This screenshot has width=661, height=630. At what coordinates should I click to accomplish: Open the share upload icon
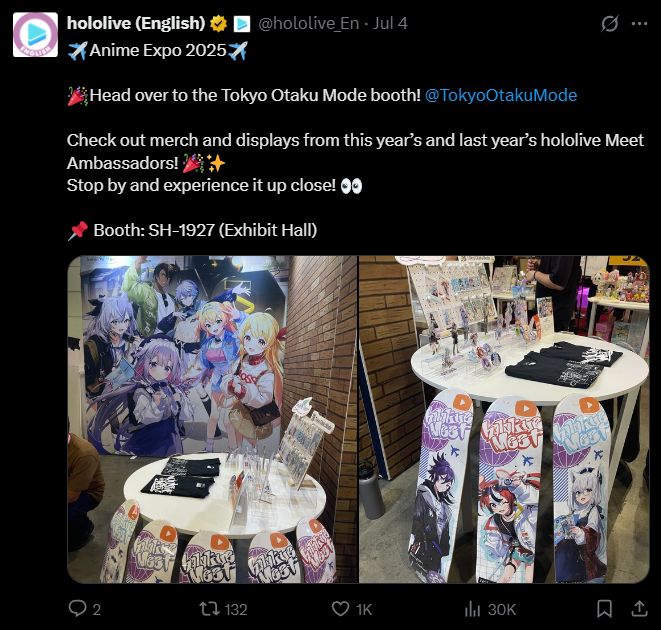click(639, 608)
